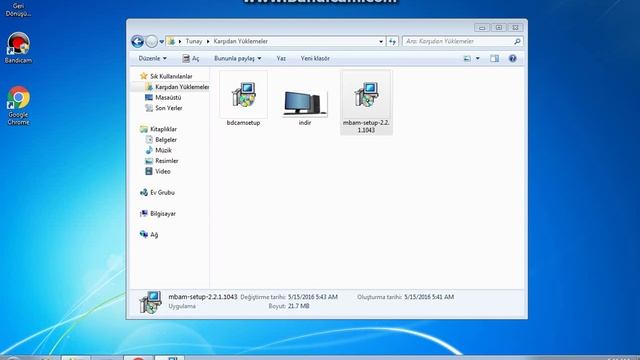Open the Belgeler library

166,140
